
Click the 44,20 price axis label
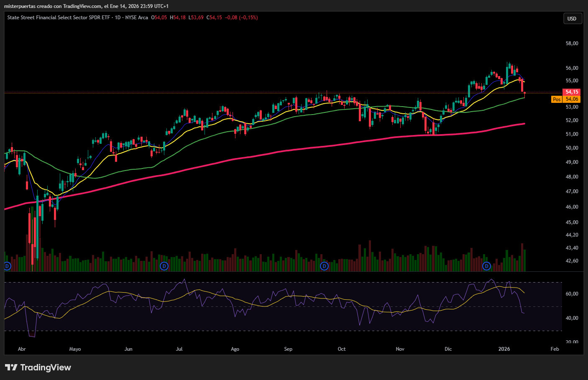click(x=572, y=235)
